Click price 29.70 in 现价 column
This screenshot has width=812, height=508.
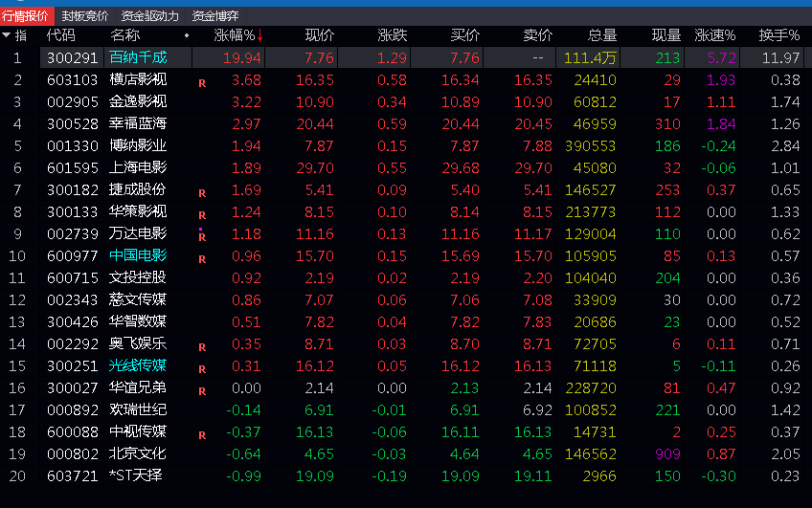coord(315,168)
